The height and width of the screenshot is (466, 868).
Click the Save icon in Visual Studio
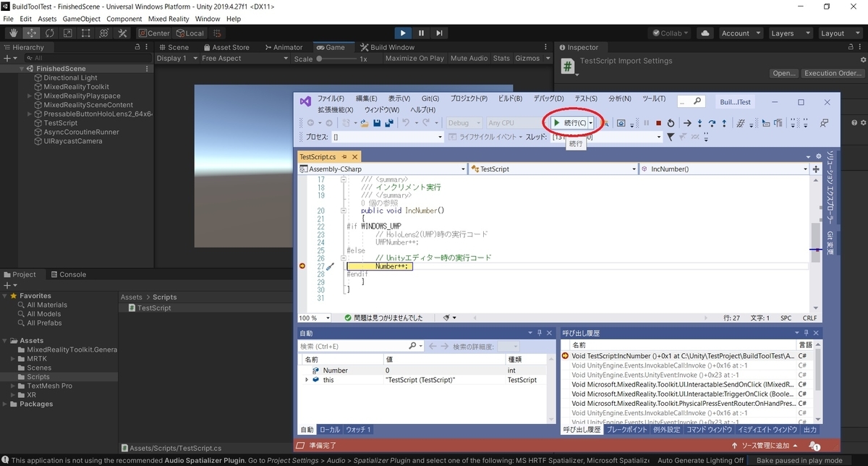click(377, 123)
